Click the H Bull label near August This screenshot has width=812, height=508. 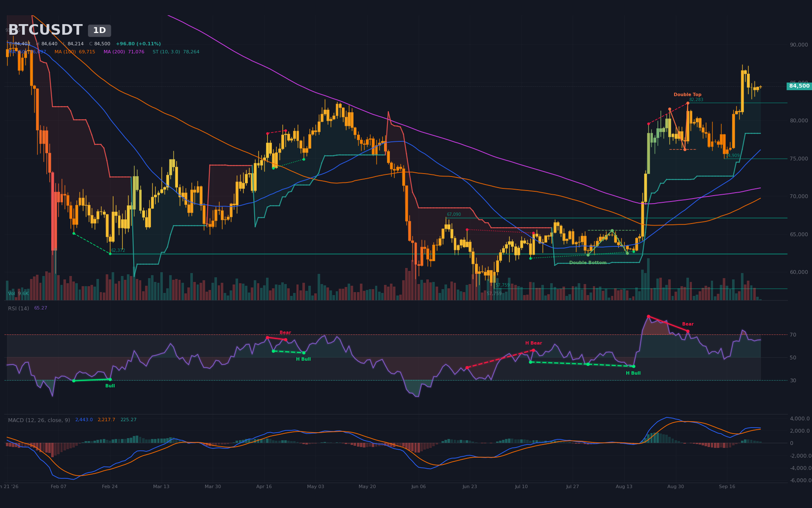click(633, 373)
